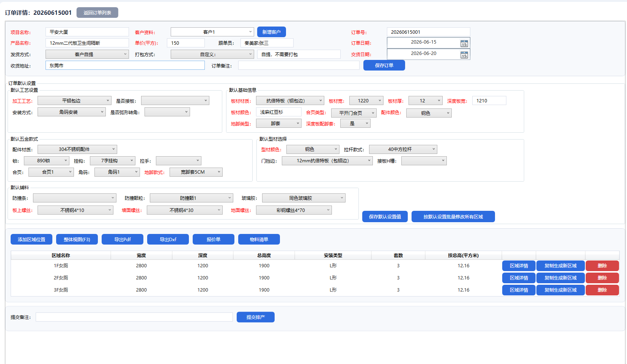Open the 板材材质 dropdown

290,100
